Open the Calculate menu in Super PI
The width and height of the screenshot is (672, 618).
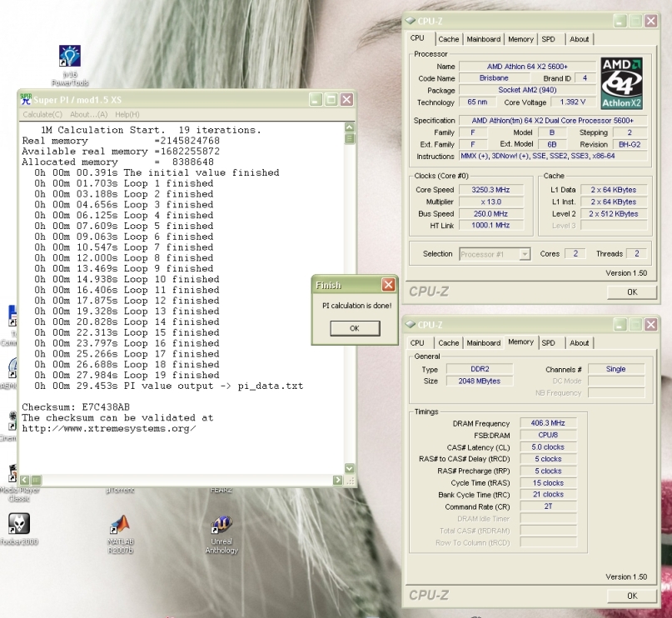(42, 114)
